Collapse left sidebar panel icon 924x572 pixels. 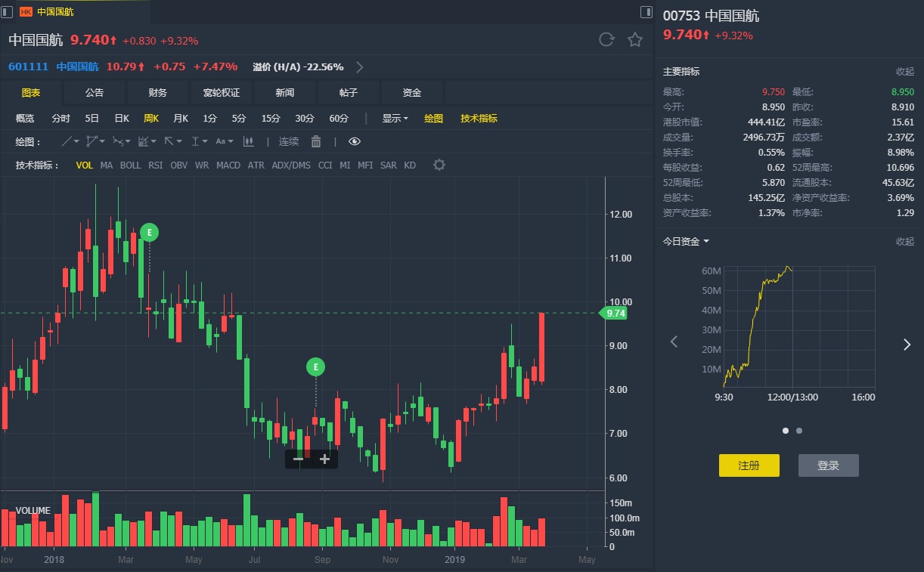coord(7,11)
